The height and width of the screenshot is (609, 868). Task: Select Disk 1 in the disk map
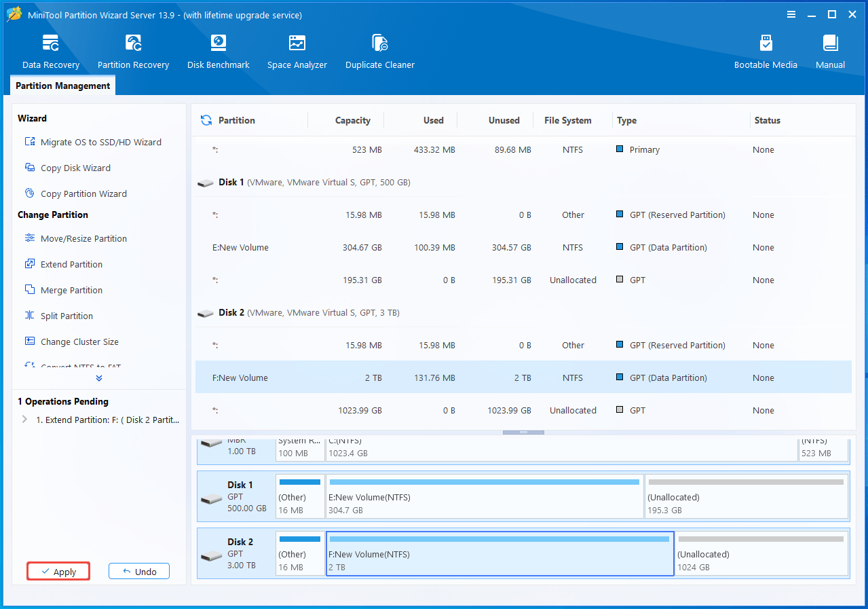236,496
